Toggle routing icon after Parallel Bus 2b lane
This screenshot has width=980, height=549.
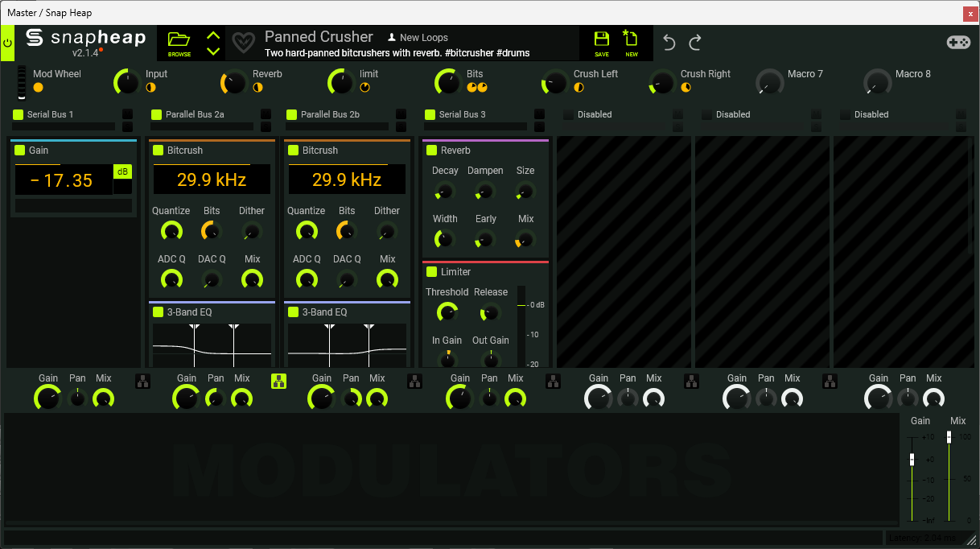point(414,382)
